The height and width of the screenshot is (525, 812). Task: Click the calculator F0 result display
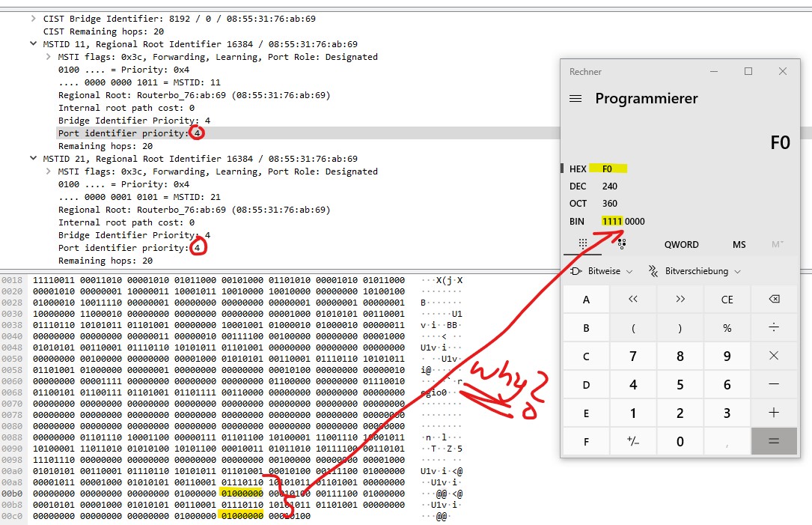pyautogui.click(x=780, y=142)
